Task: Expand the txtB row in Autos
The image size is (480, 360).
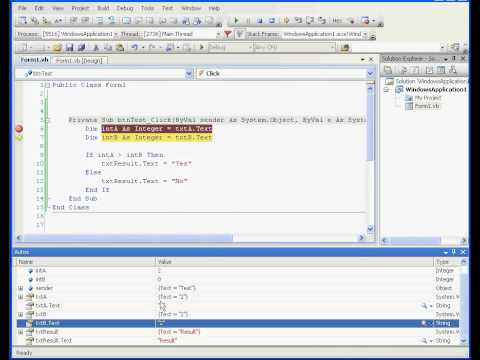Action: [21, 314]
